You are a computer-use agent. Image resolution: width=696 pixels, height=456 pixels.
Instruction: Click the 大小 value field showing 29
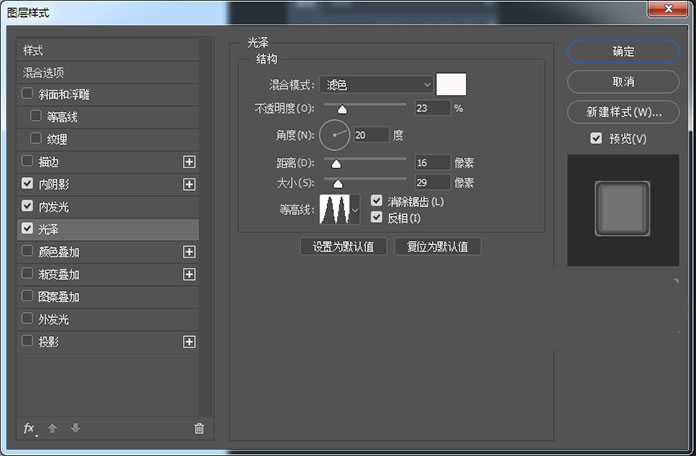(x=432, y=182)
